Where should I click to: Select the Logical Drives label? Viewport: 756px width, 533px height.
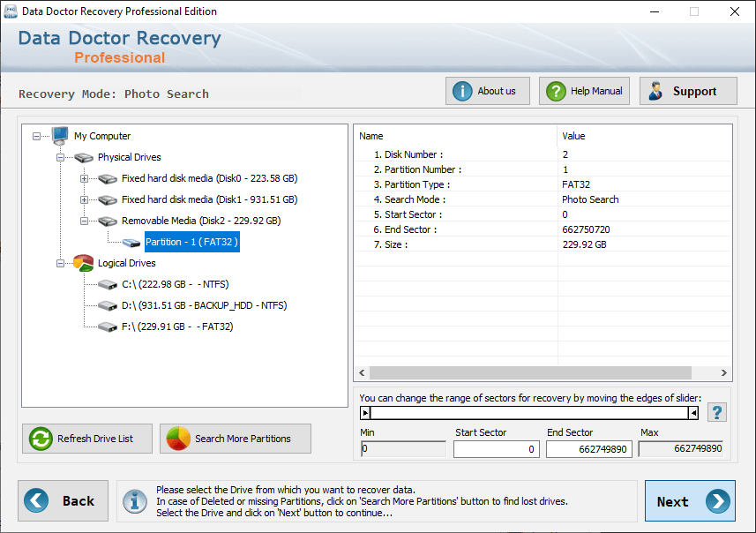pyautogui.click(x=127, y=263)
